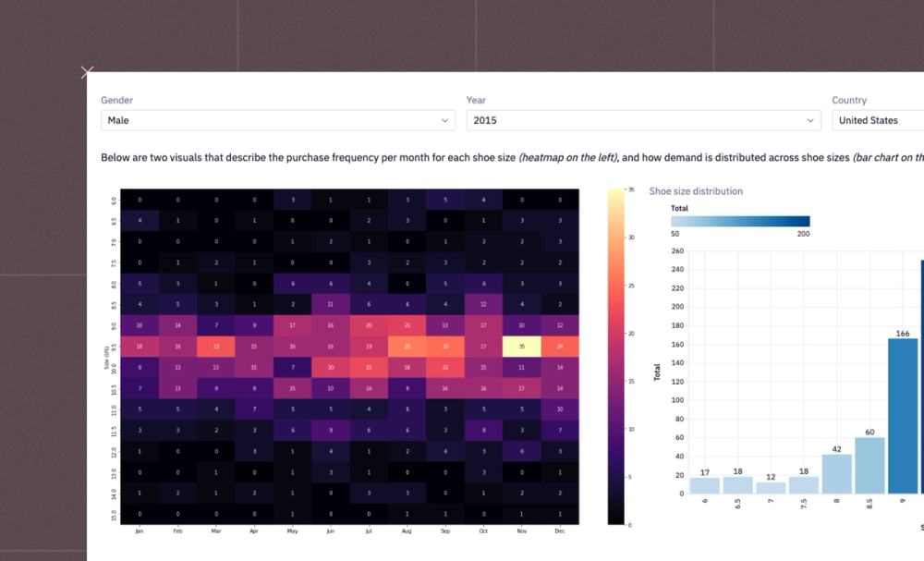Open the Country dropdown showing United States
The image size is (924, 561).
click(x=878, y=120)
